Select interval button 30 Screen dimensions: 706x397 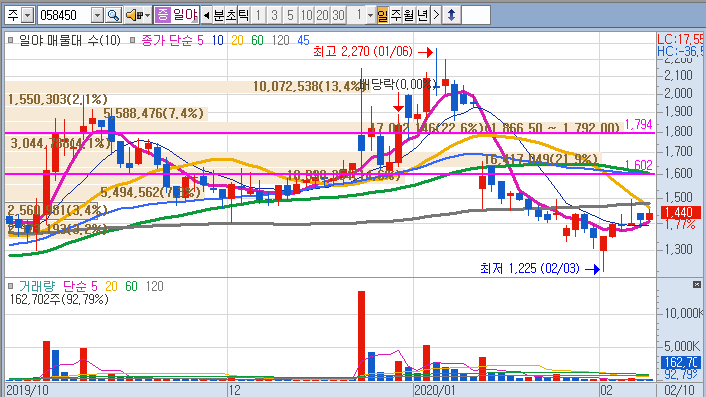pyautogui.click(x=338, y=15)
